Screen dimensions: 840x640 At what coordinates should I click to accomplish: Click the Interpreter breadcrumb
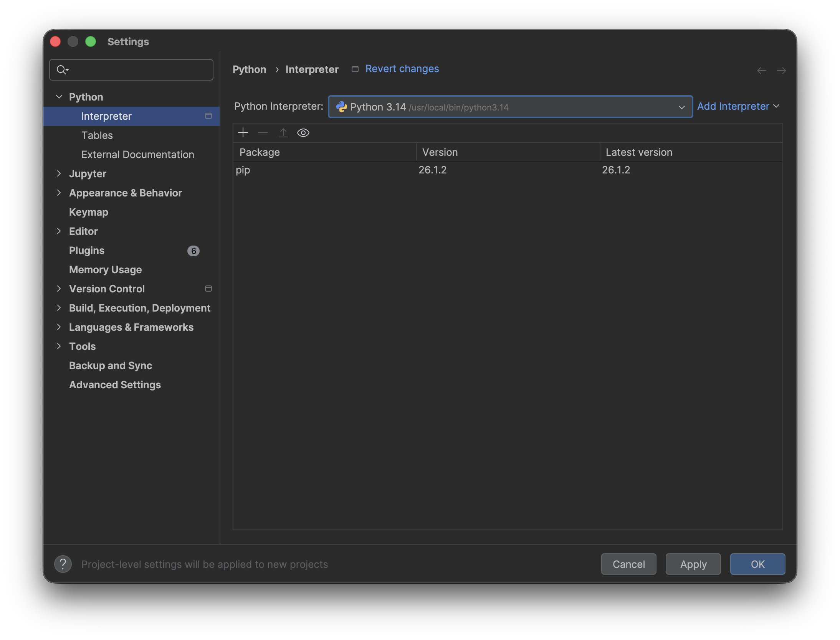point(312,69)
